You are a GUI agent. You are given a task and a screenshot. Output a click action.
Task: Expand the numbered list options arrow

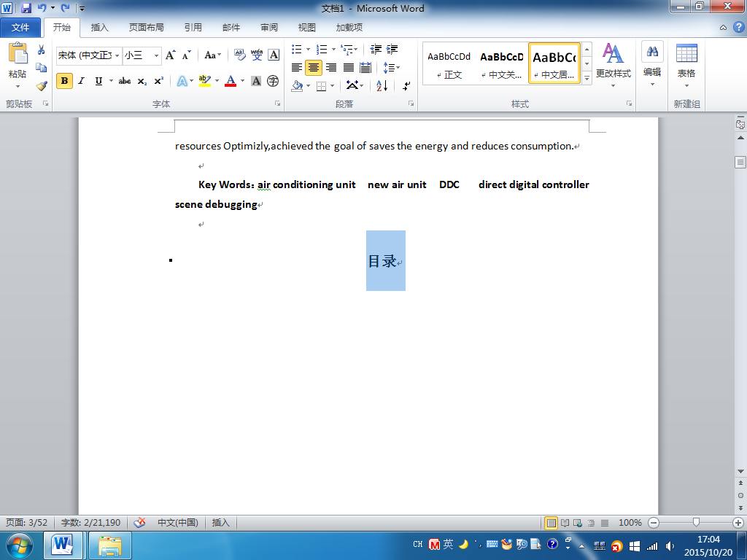tap(333, 49)
